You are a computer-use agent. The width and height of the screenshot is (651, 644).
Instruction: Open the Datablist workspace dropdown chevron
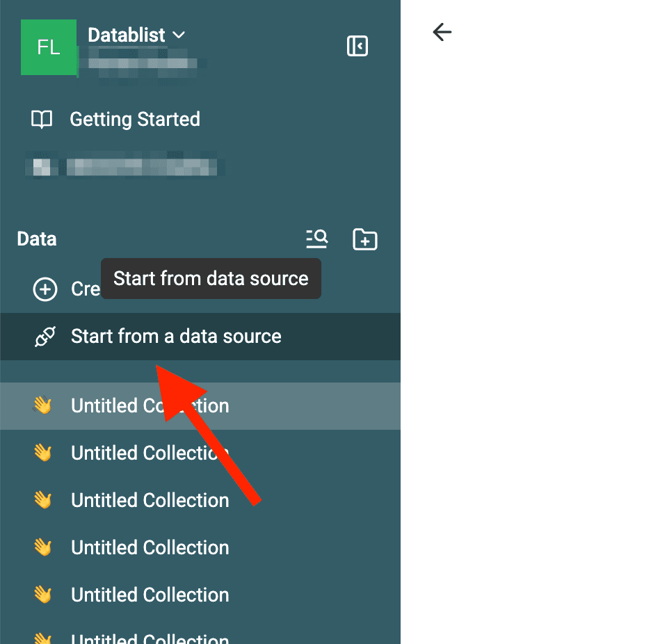[179, 35]
